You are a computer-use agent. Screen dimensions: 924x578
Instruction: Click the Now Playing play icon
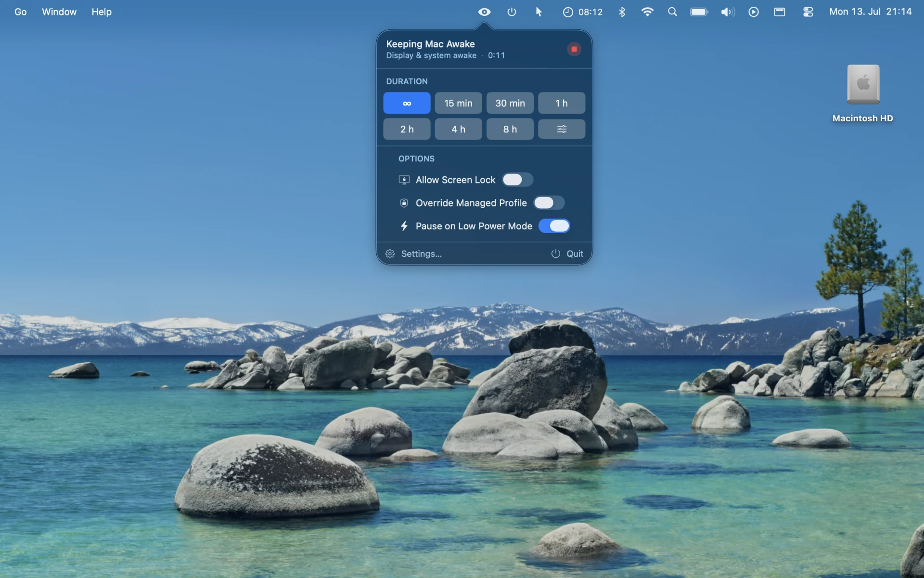click(754, 12)
